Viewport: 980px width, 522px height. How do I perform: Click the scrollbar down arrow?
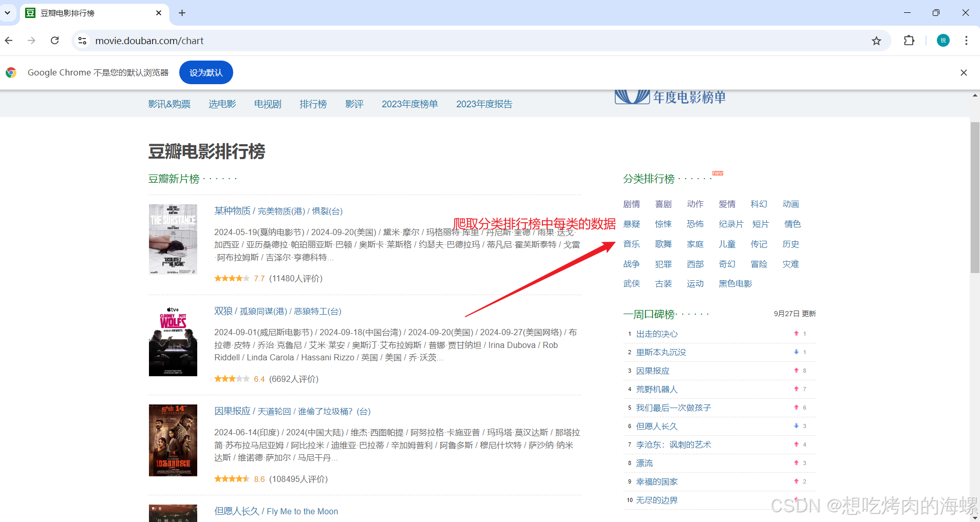(975, 517)
